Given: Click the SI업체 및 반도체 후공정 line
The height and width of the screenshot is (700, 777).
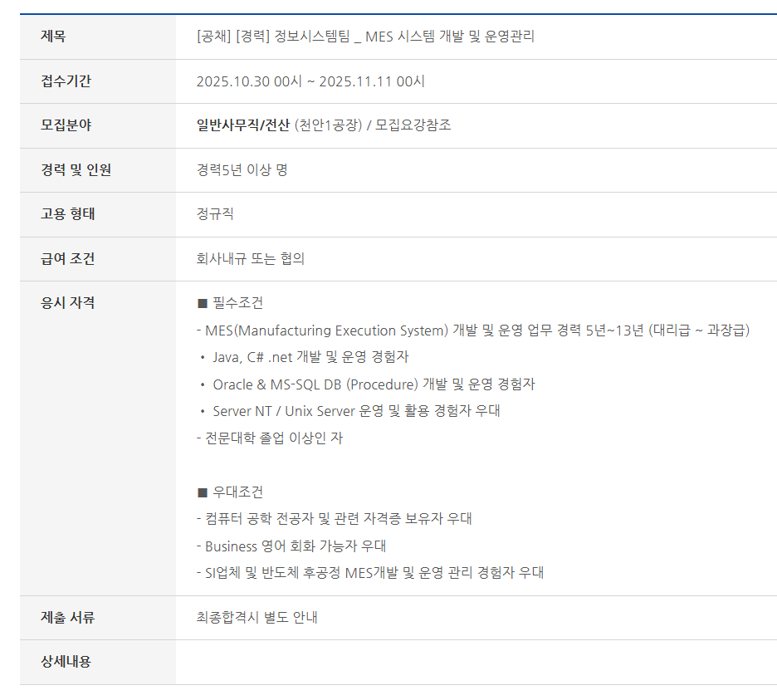Looking at the screenshot, I should coord(369,572).
